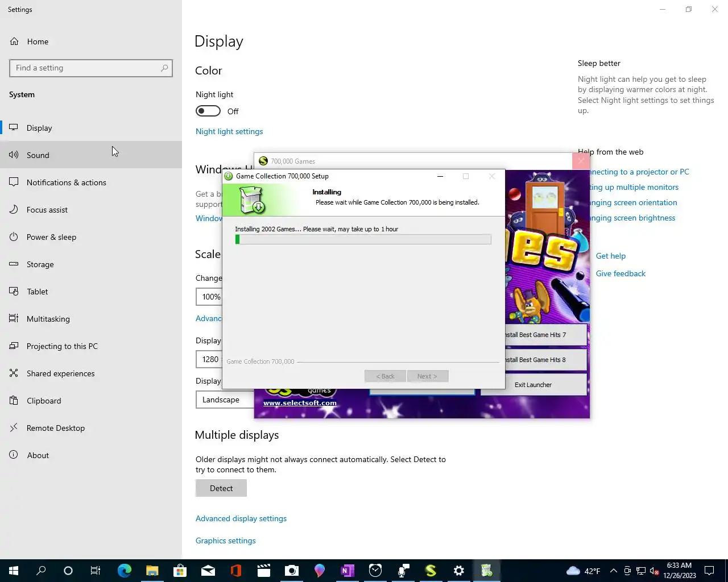
Task: Click the Projecting to this PC icon
Action: click(x=14, y=346)
